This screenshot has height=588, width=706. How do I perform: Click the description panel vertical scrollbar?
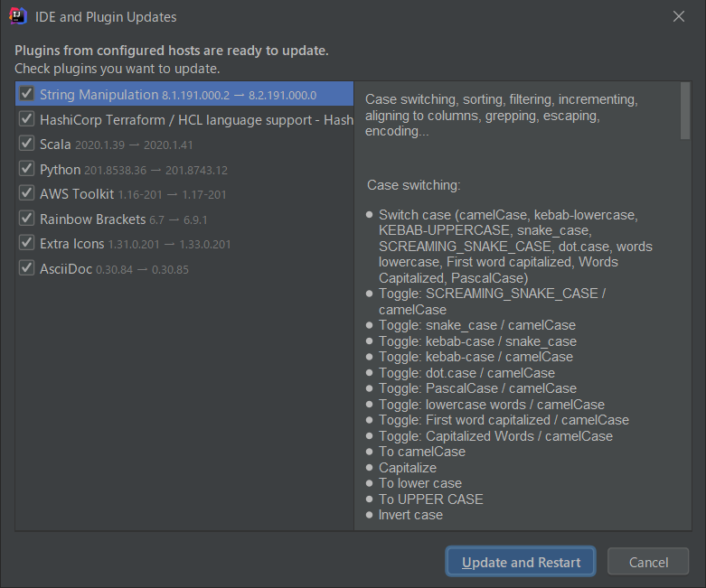tap(684, 111)
